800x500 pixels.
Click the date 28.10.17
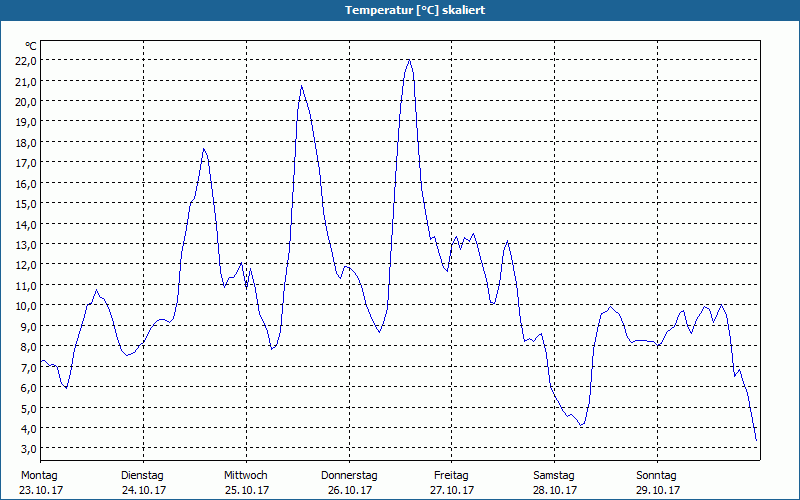555,490
